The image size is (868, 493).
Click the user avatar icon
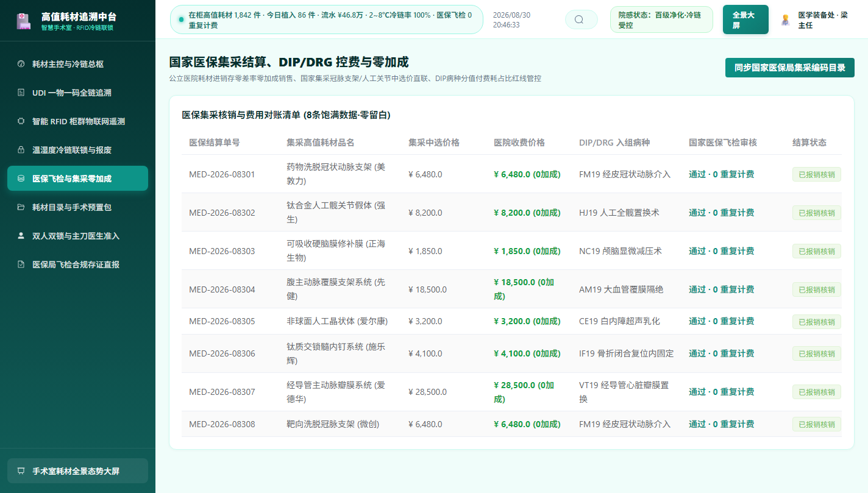click(x=785, y=20)
